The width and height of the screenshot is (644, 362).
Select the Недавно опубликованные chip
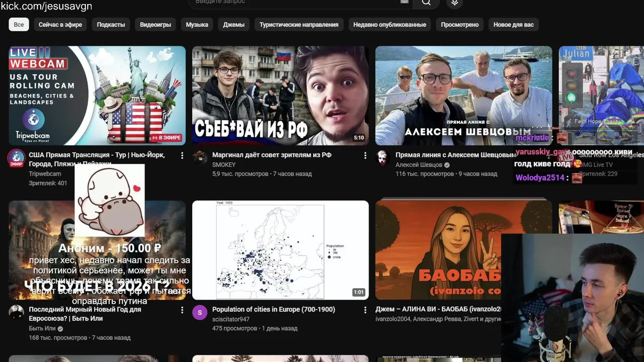389,25
